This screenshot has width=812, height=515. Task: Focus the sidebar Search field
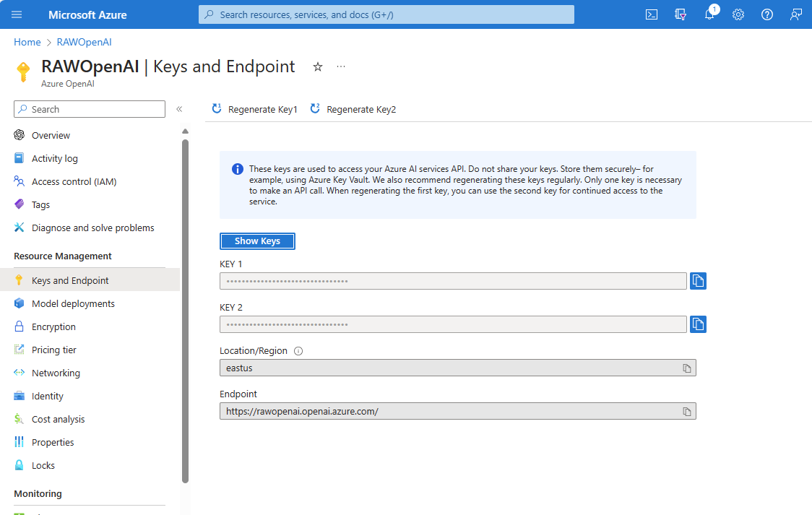pyautogui.click(x=90, y=109)
